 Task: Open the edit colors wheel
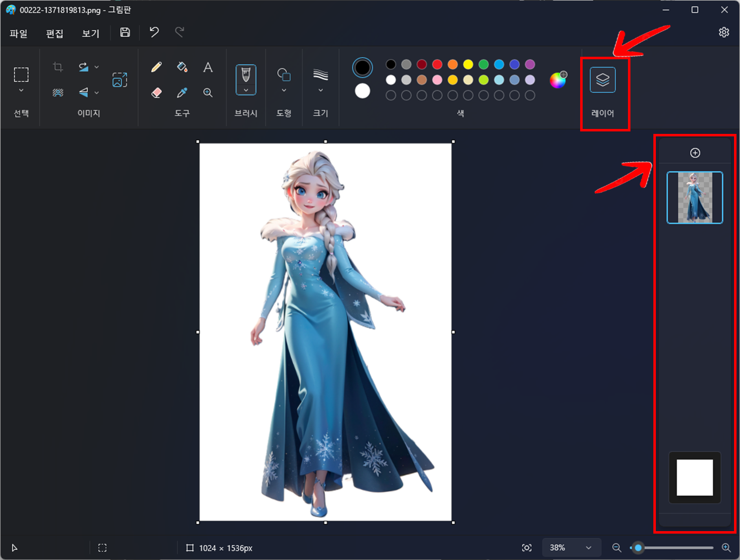(558, 80)
